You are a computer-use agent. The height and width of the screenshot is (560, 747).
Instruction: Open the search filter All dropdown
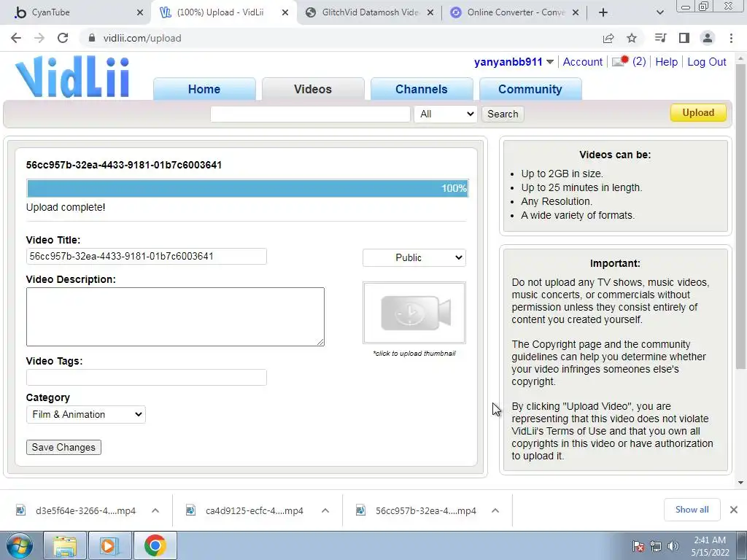[446, 114]
